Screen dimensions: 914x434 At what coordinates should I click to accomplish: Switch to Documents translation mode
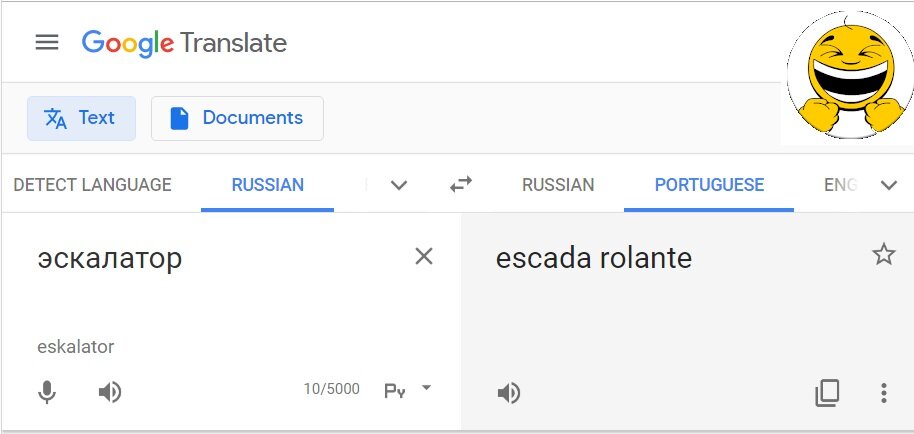coord(237,118)
